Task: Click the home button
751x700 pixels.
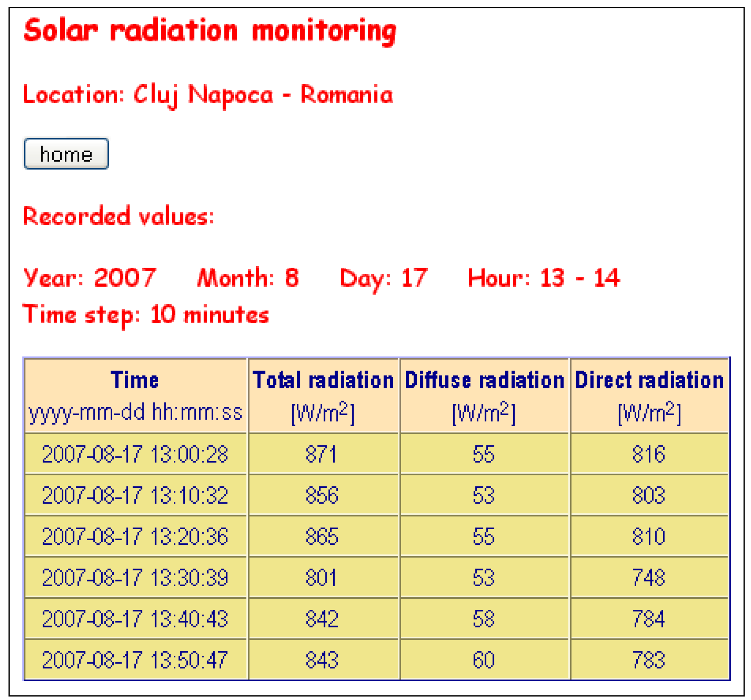Action: pyautogui.click(x=66, y=154)
